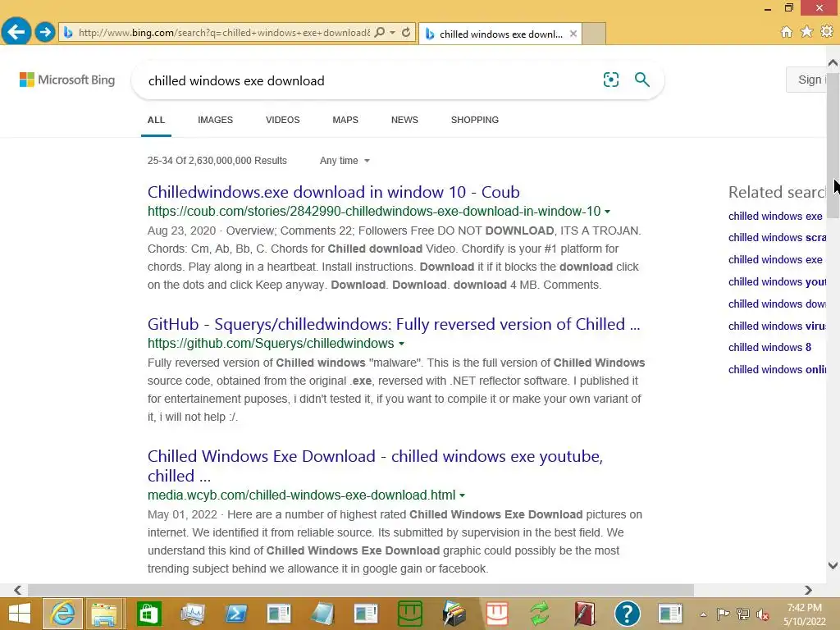Refresh the page with the reload icon
Viewport: 840px width, 630px height.
[x=406, y=33]
